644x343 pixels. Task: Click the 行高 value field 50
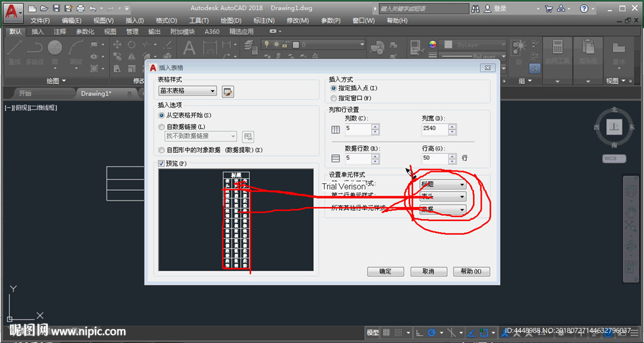tap(435, 159)
